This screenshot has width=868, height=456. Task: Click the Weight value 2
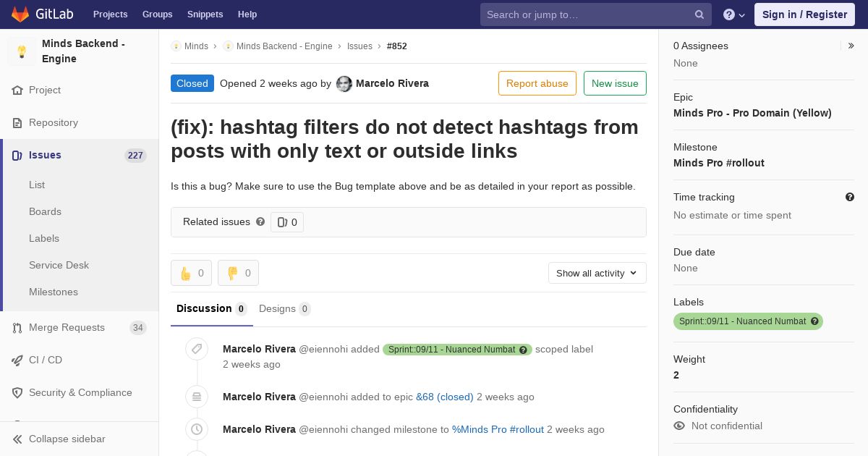[x=676, y=375]
